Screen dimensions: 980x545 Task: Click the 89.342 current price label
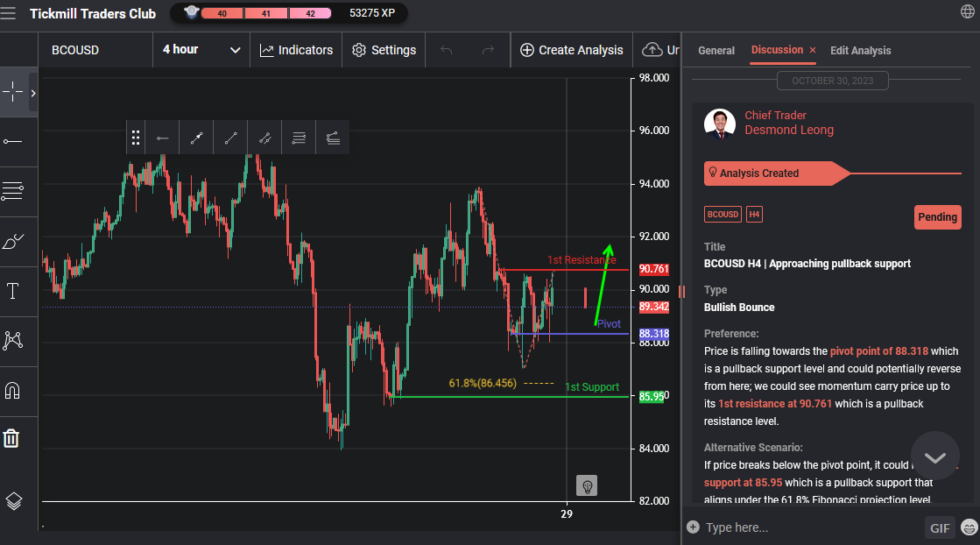(x=653, y=307)
